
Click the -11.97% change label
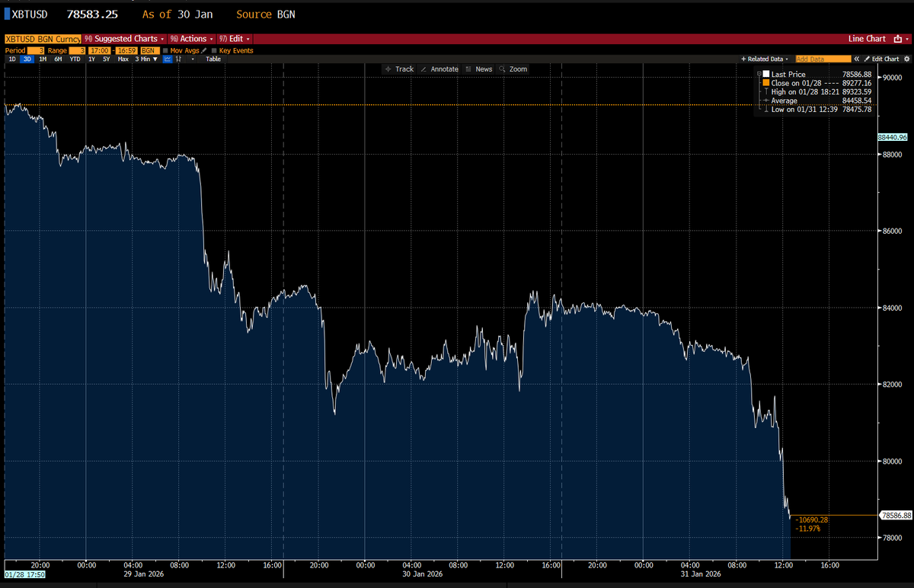807,528
